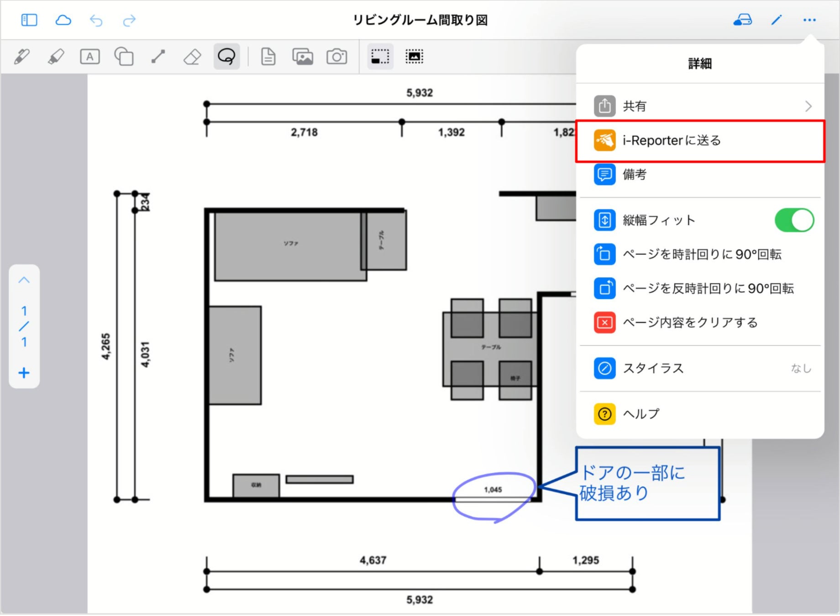
Task: Click the dashed rectangle area selection tool
Action: tap(380, 57)
